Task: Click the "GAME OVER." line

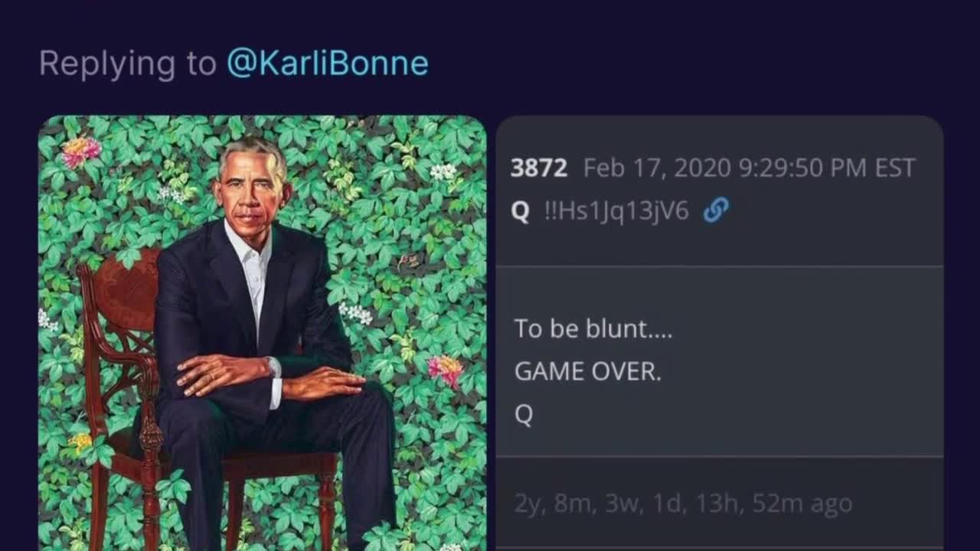Action: tap(587, 372)
